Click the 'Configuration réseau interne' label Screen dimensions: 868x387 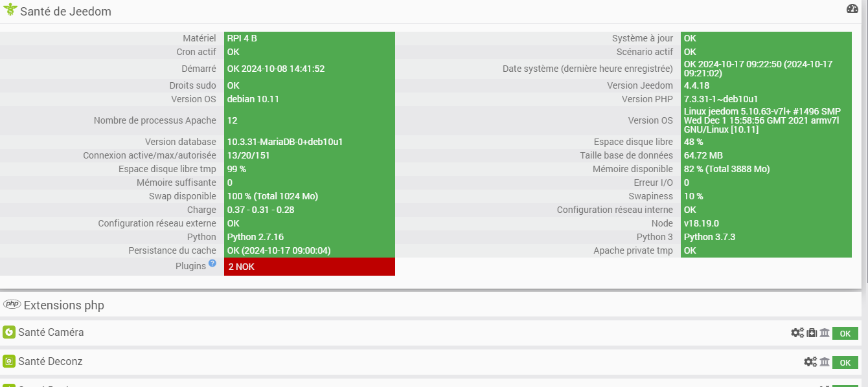[x=615, y=210]
